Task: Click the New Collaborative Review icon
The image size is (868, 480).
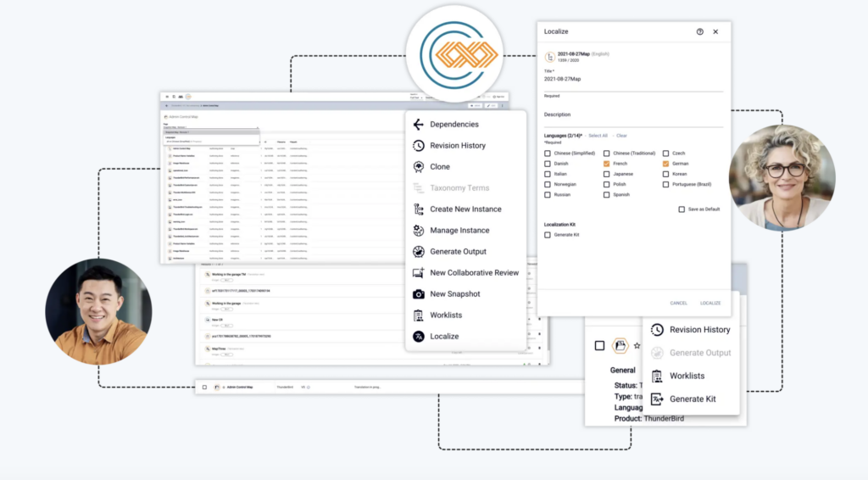Action: [x=418, y=273]
